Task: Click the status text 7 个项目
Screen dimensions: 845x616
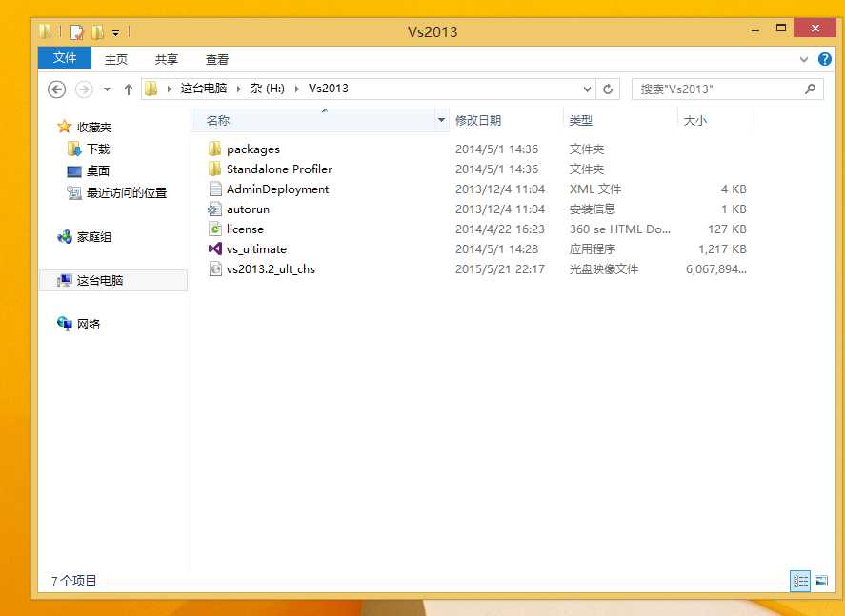Action: (73, 581)
